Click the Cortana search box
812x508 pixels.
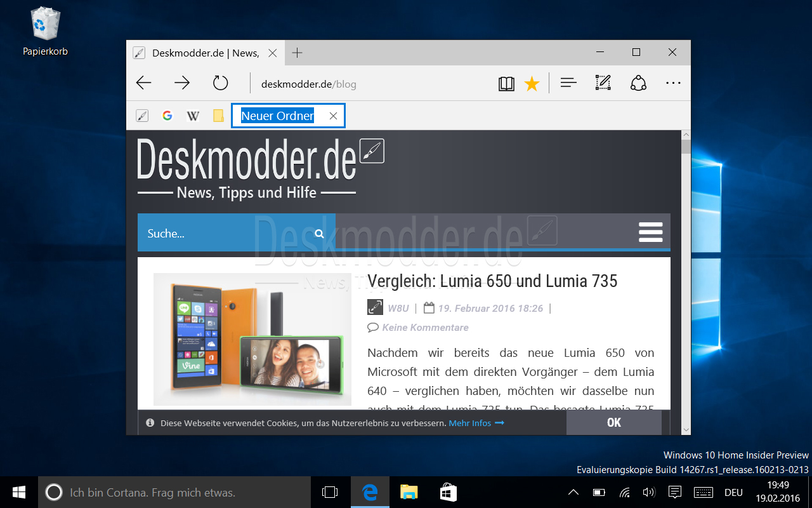(x=174, y=492)
